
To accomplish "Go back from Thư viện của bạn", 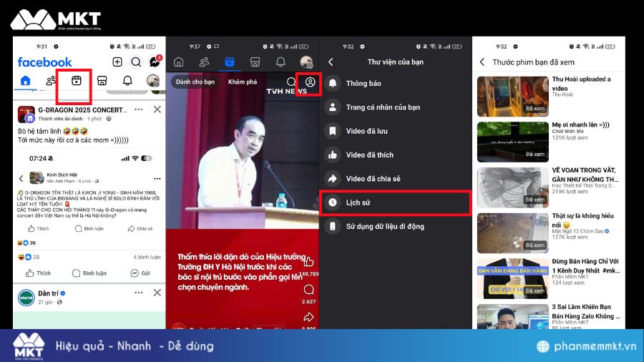I will 331,62.
